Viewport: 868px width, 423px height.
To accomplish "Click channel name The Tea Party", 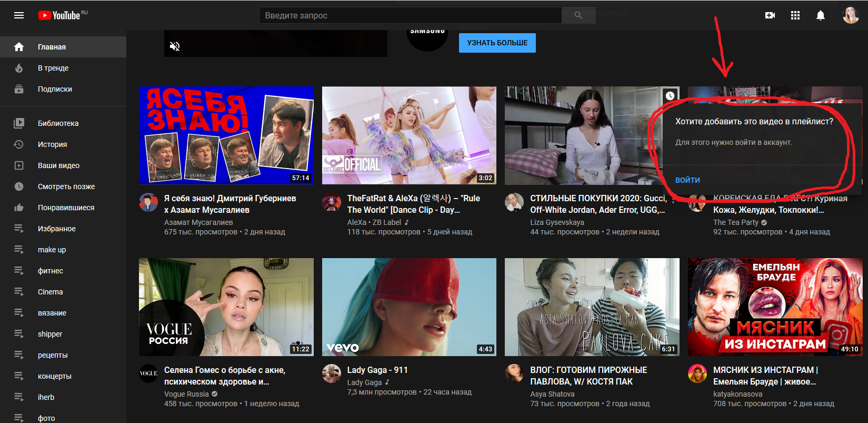I will coord(736,222).
